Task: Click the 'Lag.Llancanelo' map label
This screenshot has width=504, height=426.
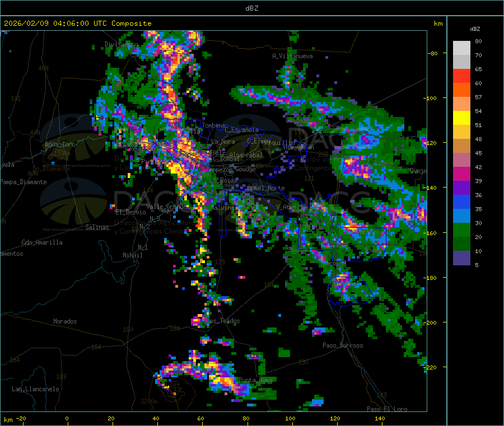Action: pos(35,389)
